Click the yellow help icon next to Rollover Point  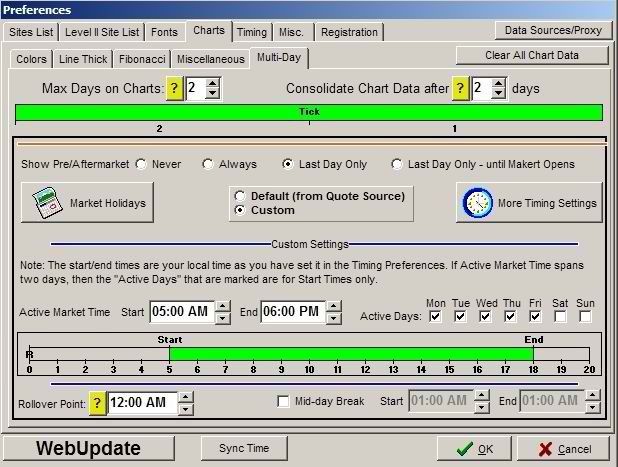[96, 402]
